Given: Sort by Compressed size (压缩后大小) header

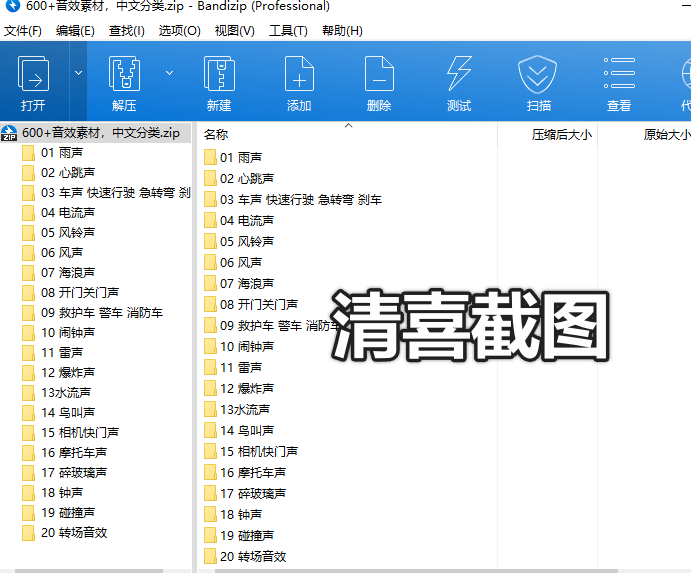Looking at the screenshot, I should pyautogui.click(x=561, y=134).
